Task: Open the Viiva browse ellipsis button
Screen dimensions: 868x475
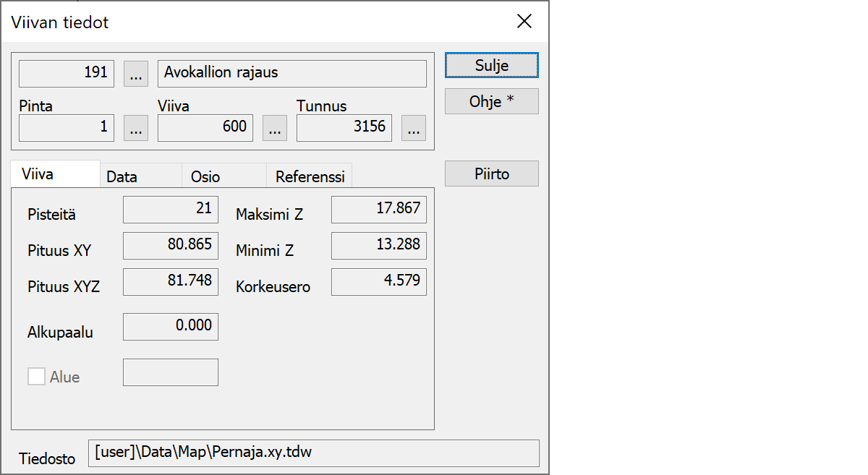Action: point(274,128)
